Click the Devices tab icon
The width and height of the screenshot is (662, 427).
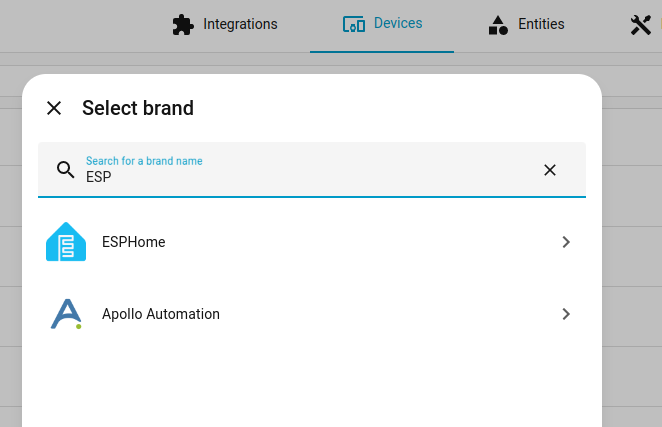[x=353, y=24]
